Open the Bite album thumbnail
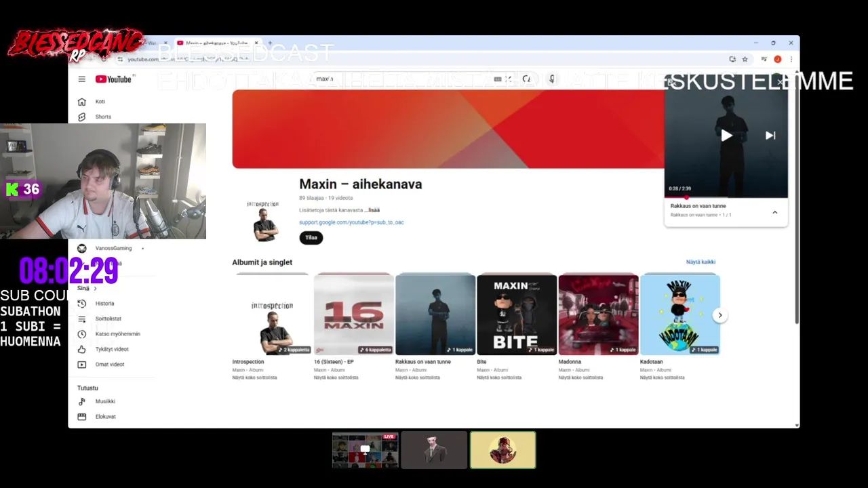 tap(517, 314)
